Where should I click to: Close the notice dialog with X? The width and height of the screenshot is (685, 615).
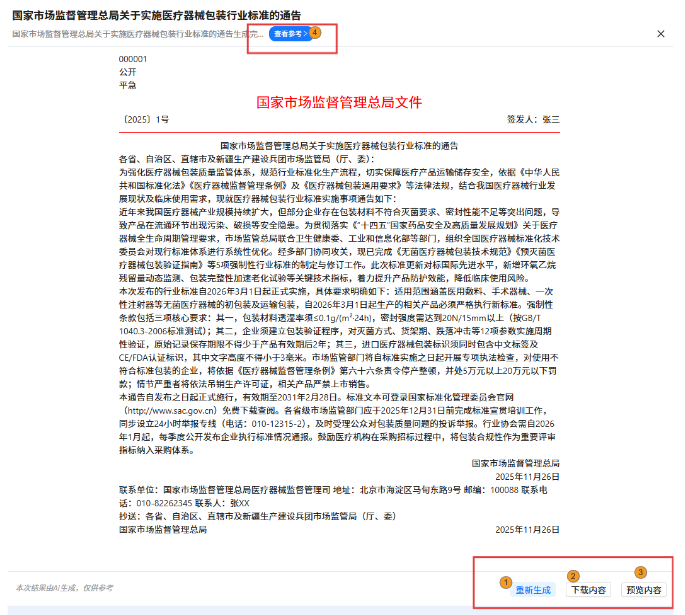661,34
